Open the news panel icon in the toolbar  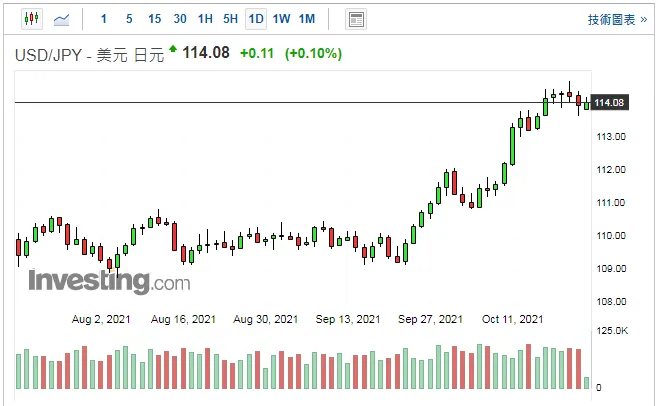coord(356,19)
